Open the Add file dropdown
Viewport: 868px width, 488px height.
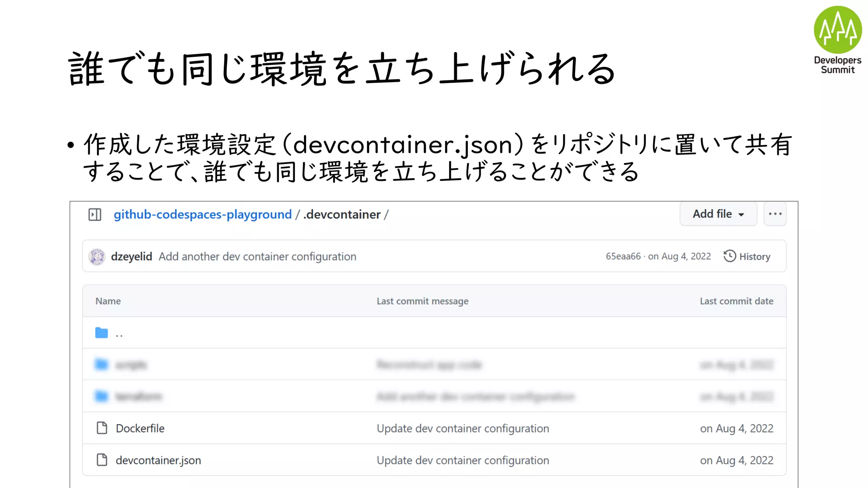[718, 214]
